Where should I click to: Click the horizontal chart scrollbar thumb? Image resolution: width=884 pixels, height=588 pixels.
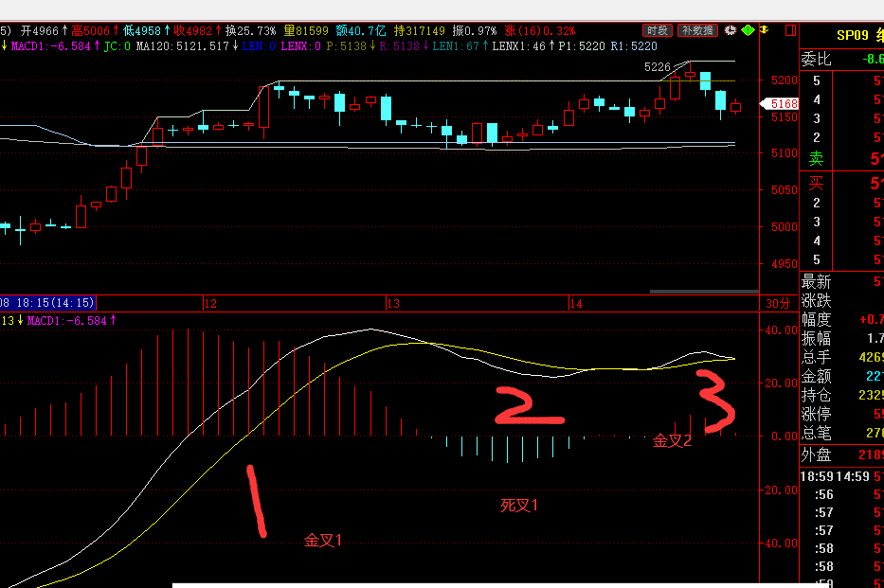tap(704, 292)
